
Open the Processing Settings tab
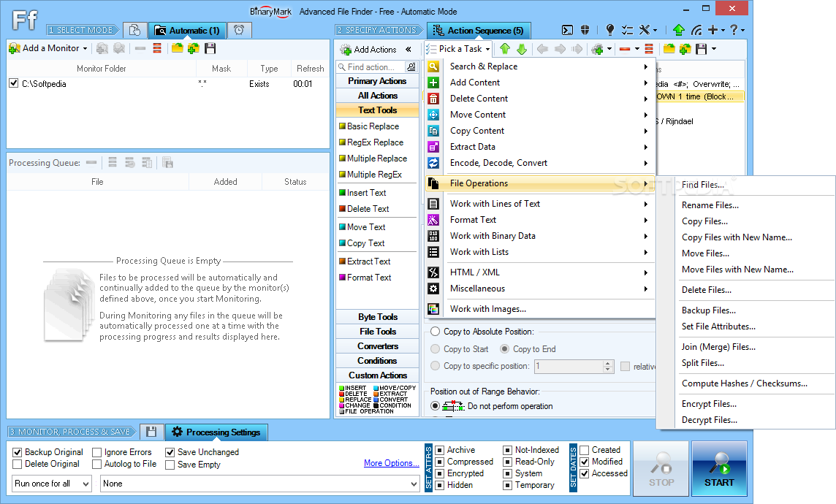(216, 432)
